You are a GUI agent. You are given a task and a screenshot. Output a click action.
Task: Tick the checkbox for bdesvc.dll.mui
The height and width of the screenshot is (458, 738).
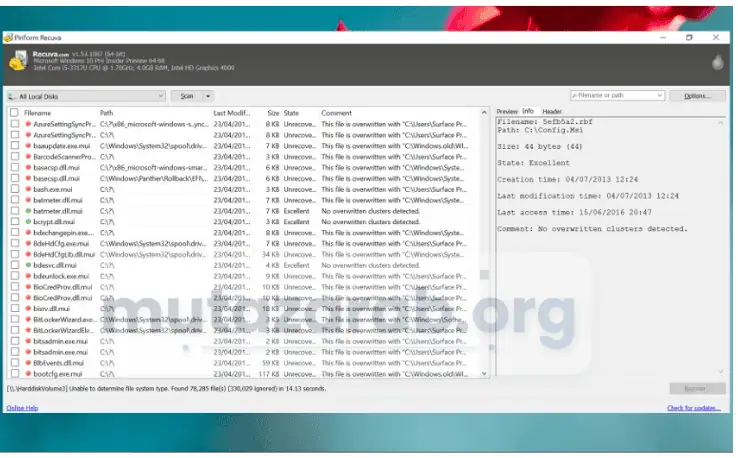click(x=15, y=265)
